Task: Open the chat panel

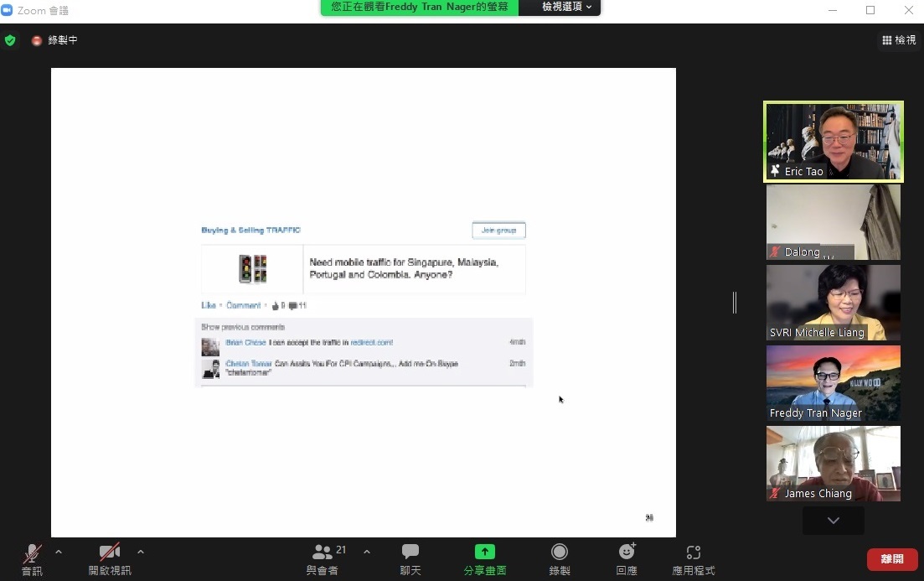Action: (410, 553)
